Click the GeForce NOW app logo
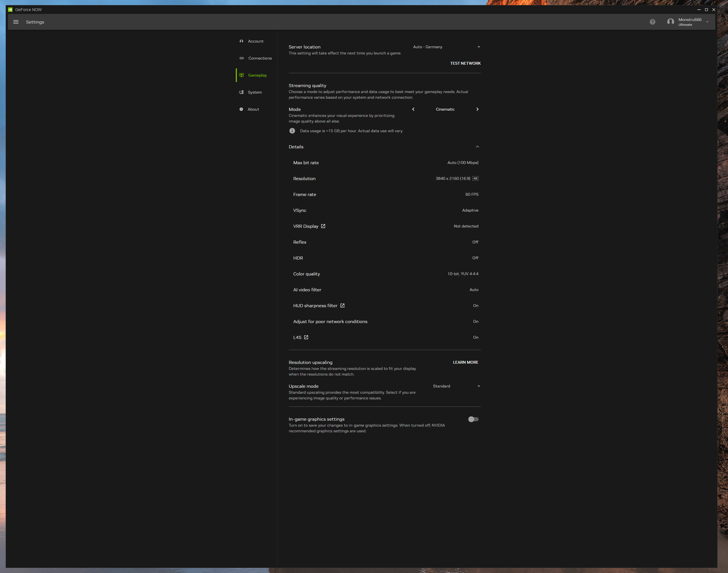The image size is (728, 573). (x=10, y=10)
